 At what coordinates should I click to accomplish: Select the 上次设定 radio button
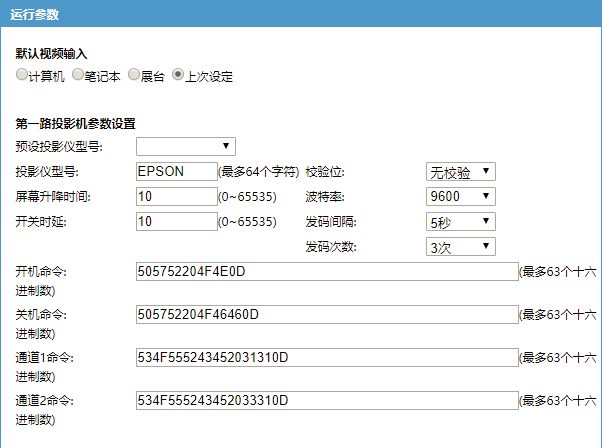point(178,75)
